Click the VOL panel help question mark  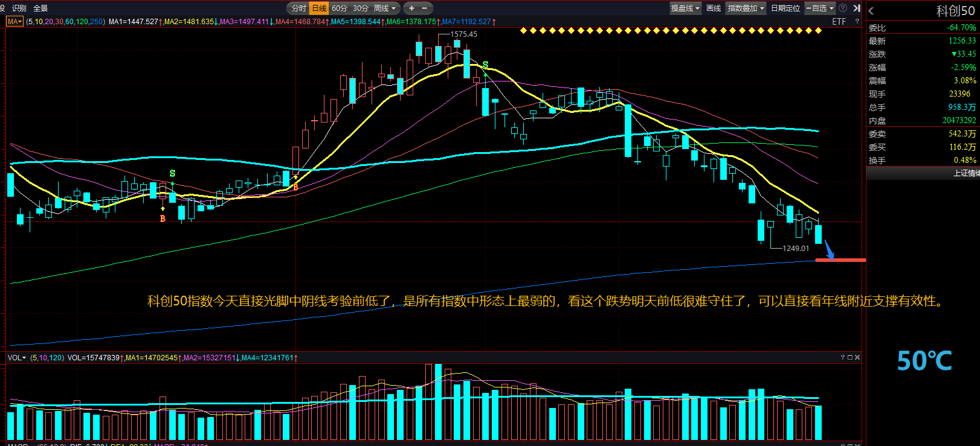point(842,357)
